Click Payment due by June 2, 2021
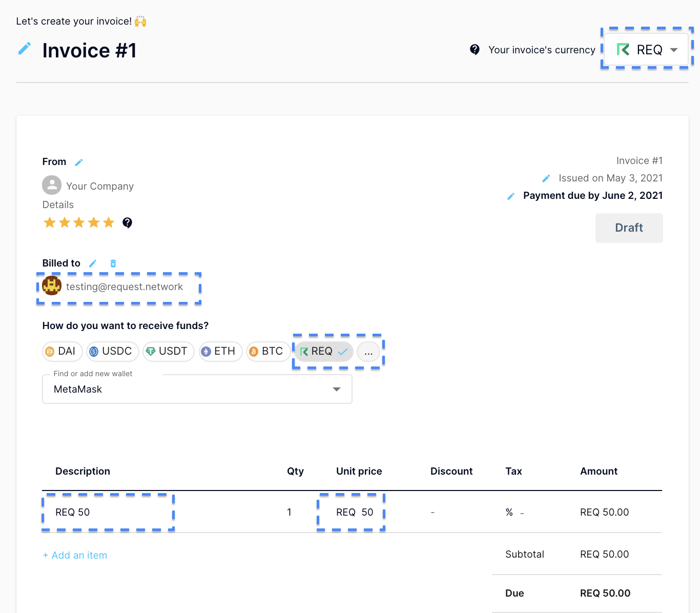 pos(593,195)
